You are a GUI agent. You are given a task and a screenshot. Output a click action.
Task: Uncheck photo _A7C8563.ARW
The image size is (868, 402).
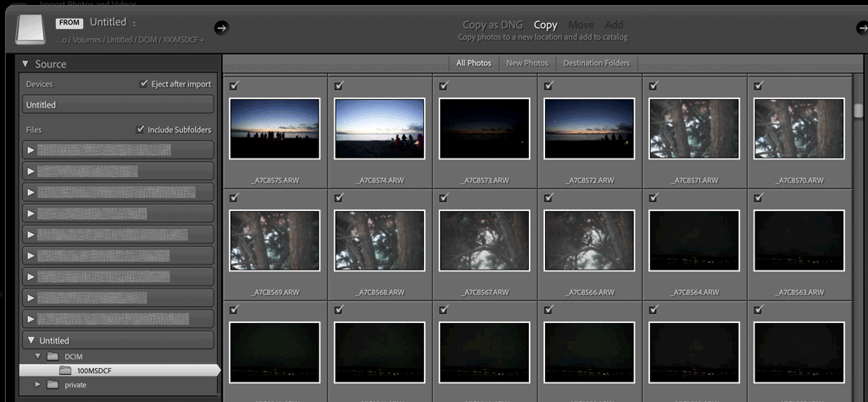[759, 197]
